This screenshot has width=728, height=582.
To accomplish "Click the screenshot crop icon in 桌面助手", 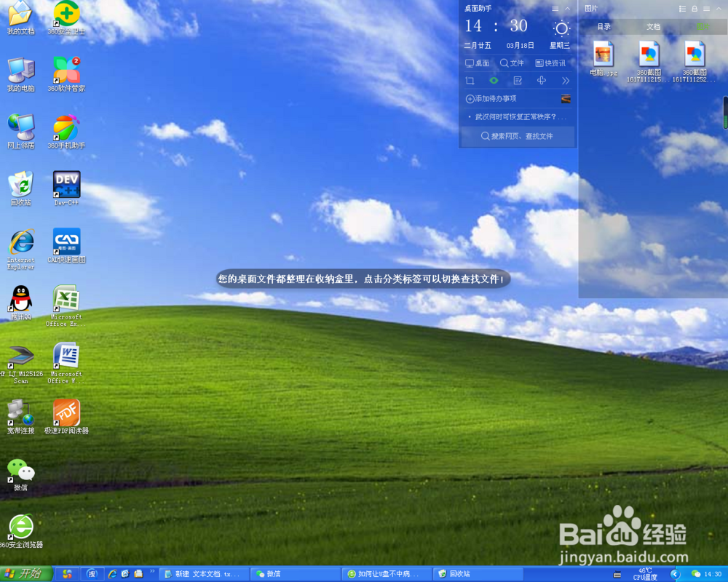I will click(x=470, y=81).
